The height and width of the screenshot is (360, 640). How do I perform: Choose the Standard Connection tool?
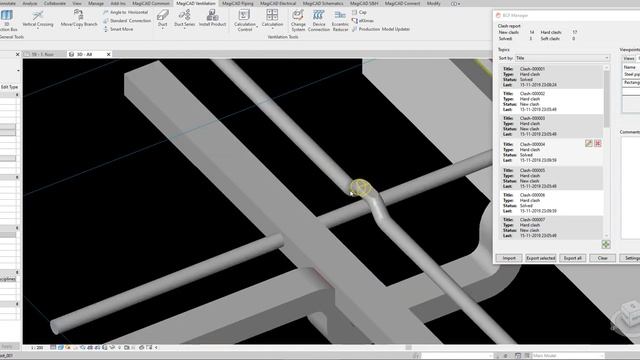coord(127,20)
